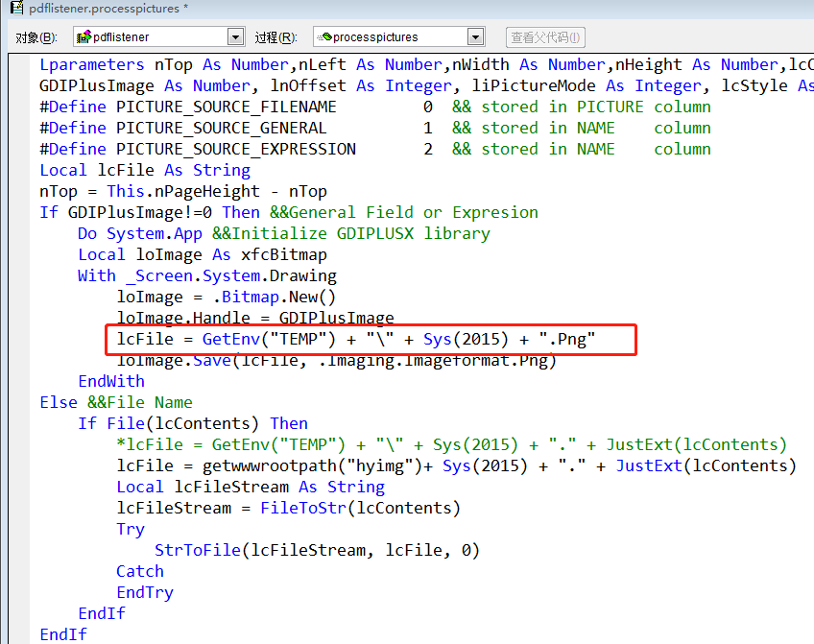Image resolution: width=814 pixels, height=644 pixels.
Task: Click the 'Do System.App' line
Action: [140, 233]
